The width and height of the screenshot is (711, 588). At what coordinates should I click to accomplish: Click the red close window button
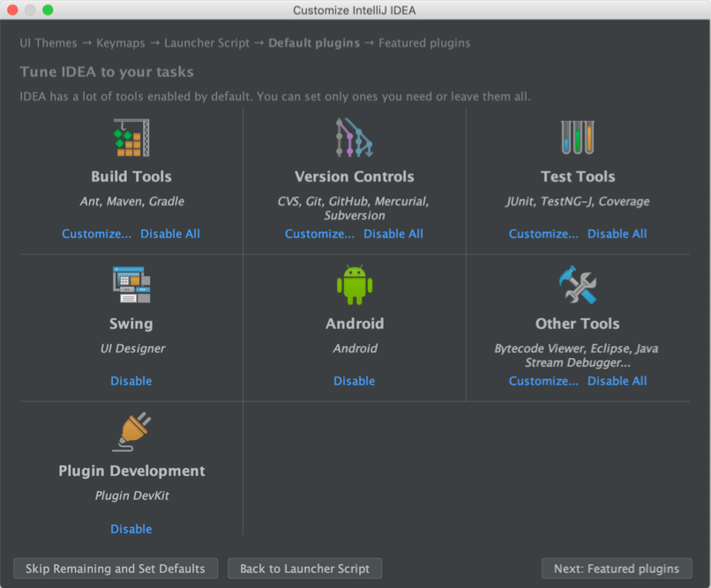(x=12, y=10)
